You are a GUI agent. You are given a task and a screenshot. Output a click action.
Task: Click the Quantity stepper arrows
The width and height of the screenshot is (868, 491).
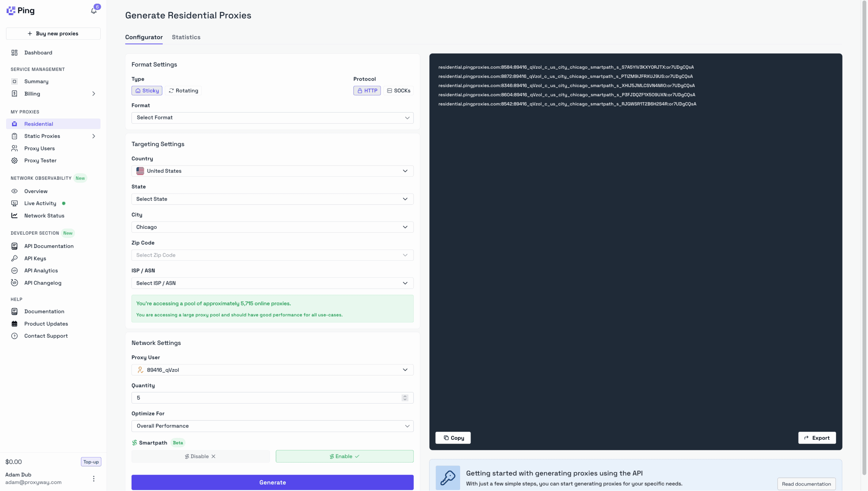(x=405, y=398)
